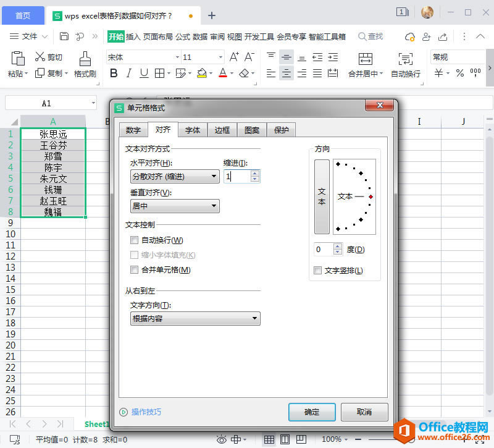Image resolution: width=494 pixels, height=448 pixels.
Task: Select the Format Painter brush
Action: click(x=85, y=59)
